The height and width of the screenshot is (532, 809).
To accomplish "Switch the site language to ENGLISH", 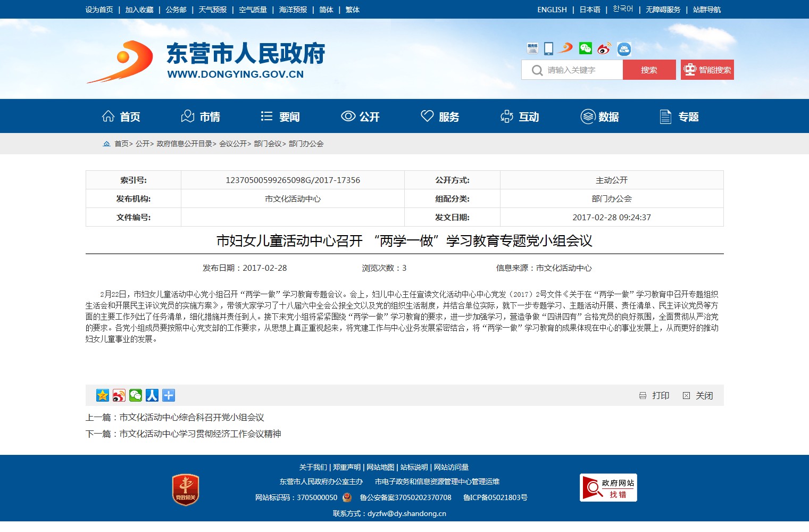I will tap(552, 10).
